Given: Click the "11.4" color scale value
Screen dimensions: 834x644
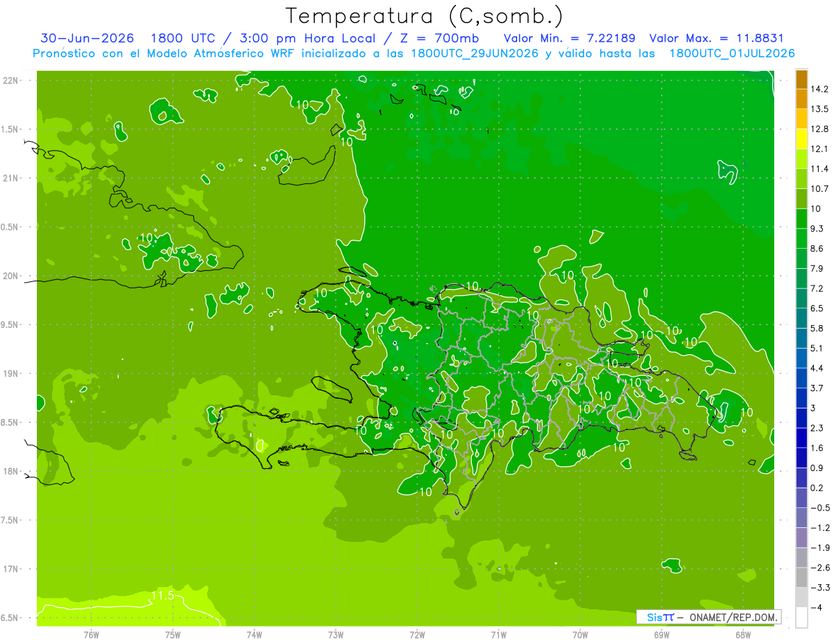Looking at the screenshot, I should pyautogui.click(x=819, y=169).
